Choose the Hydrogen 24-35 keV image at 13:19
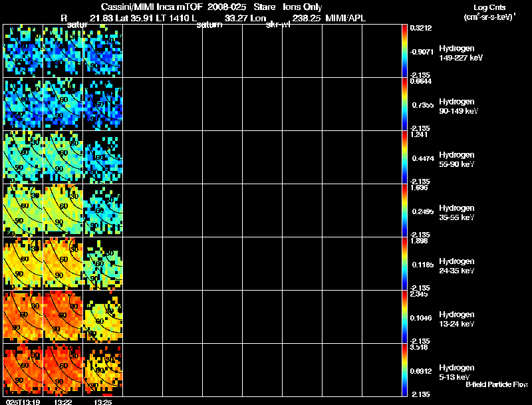The width and height of the screenshot is (532, 405). point(23,264)
